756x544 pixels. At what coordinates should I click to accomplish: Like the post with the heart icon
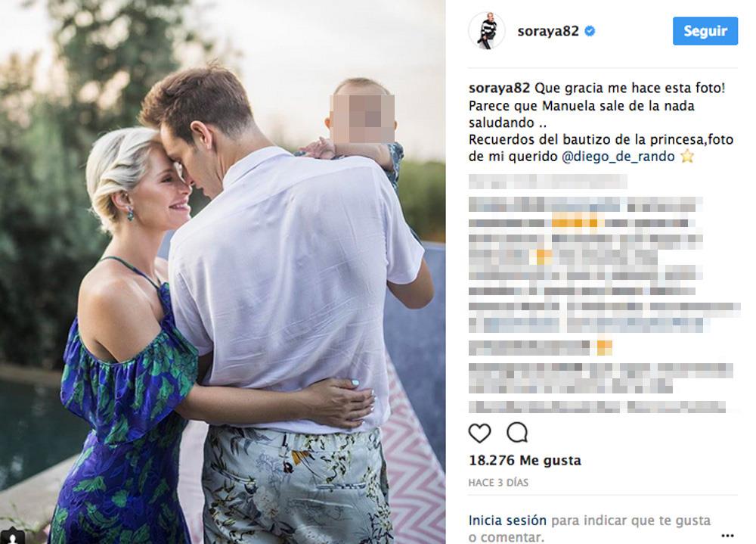480,433
